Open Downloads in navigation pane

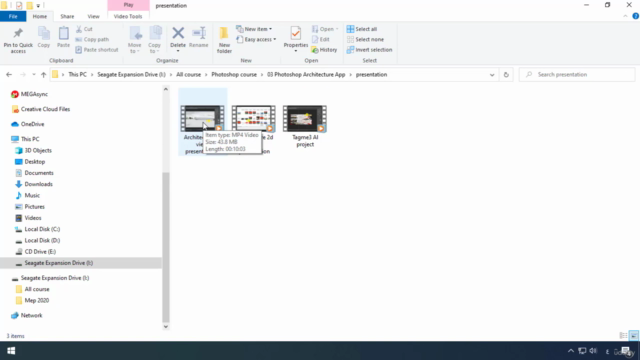(x=38, y=184)
